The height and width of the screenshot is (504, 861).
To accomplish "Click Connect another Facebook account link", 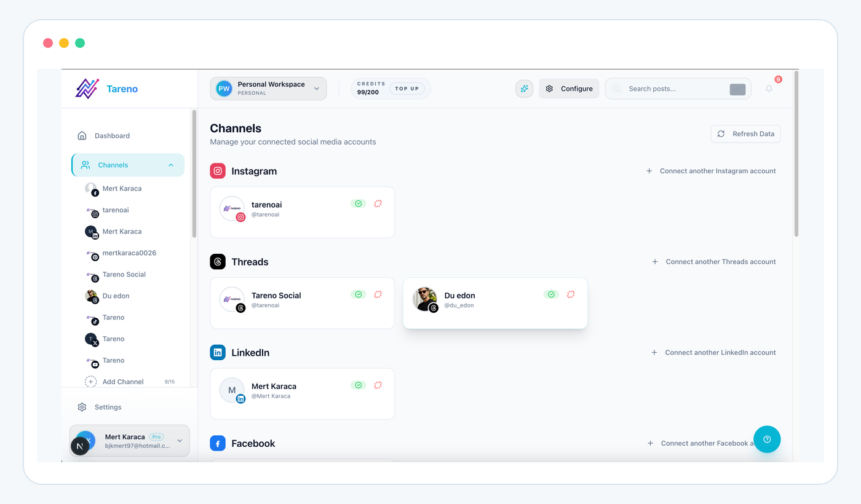I will 701,443.
